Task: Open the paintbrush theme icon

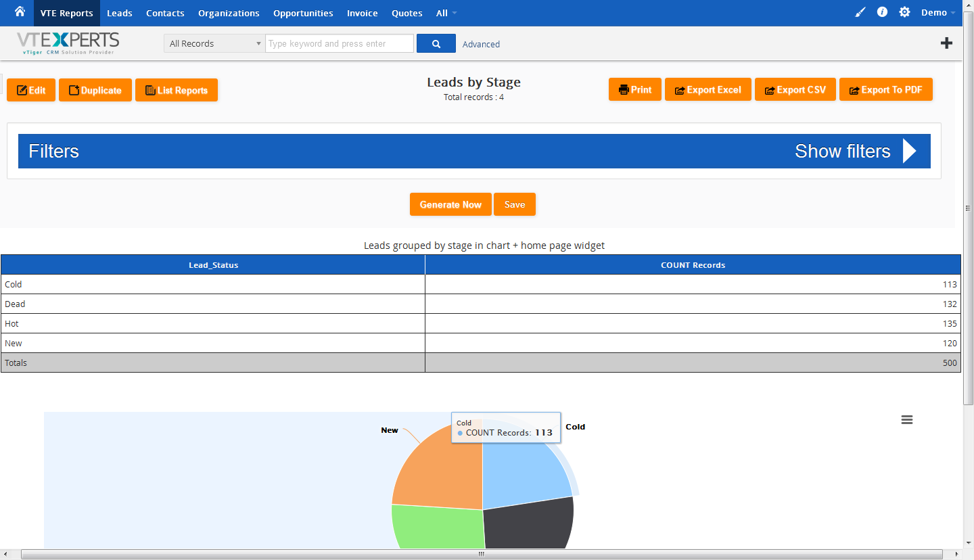Action: [x=860, y=12]
